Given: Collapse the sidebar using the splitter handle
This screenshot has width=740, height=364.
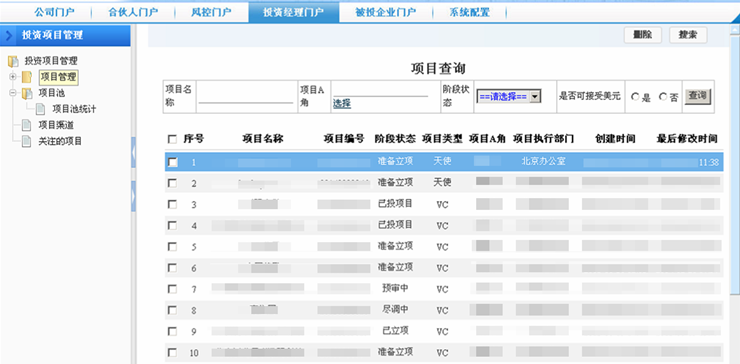Looking at the screenshot, I should (133, 152).
